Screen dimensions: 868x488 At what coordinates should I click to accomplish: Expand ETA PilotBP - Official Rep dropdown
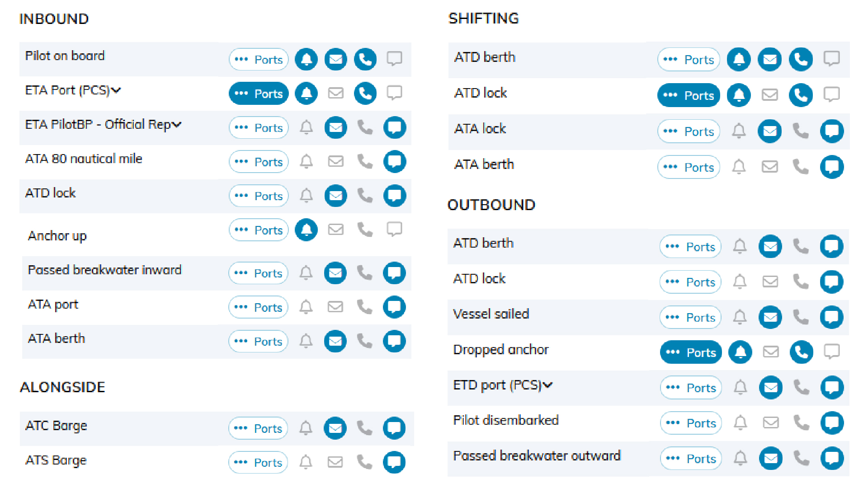point(177,124)
